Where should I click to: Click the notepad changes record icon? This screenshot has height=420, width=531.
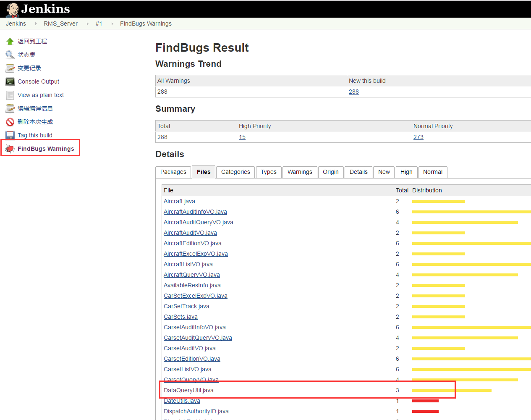(x=10, y=68)
